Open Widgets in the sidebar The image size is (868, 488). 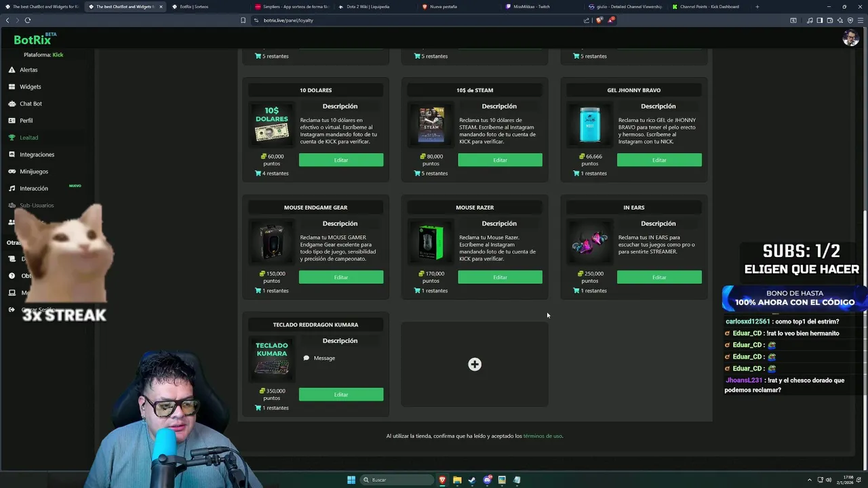click(30, 87)
